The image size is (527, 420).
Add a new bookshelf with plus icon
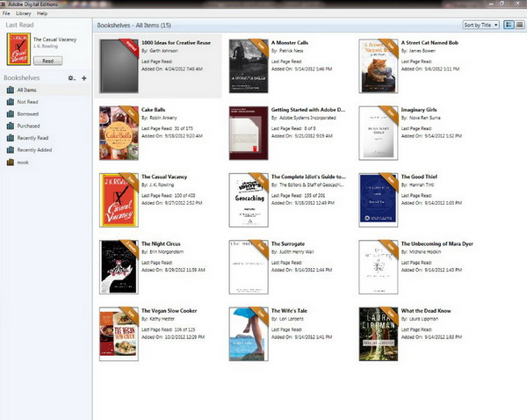pos(83,78)
